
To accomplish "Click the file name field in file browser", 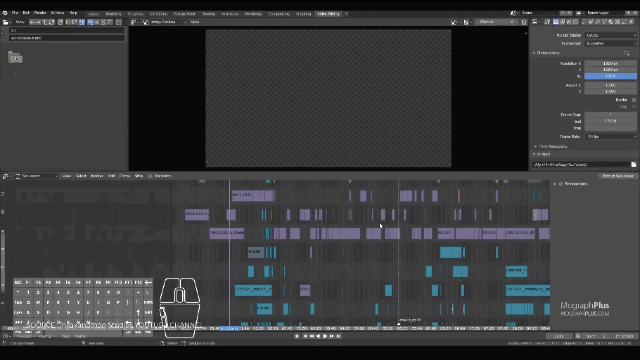I will click(x=67, y=38).
